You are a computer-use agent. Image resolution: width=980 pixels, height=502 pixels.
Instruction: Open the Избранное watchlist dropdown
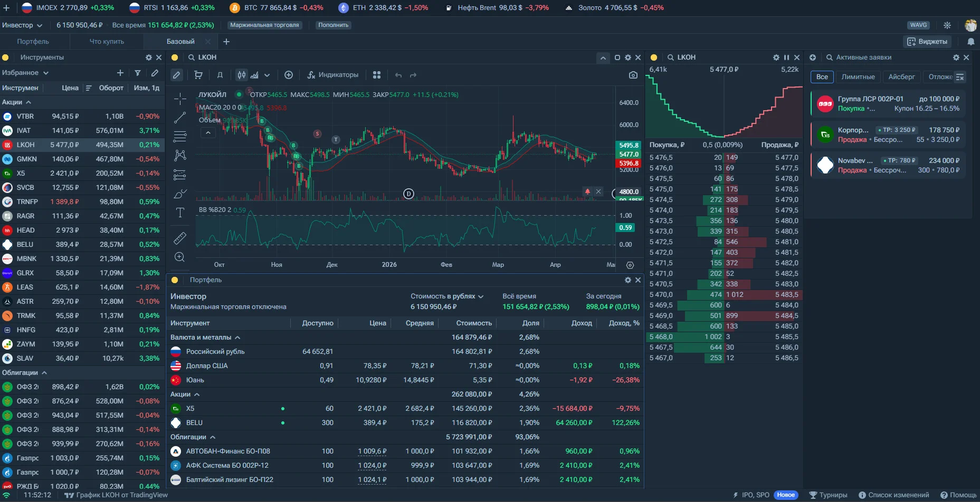click(x=25, y=73)
